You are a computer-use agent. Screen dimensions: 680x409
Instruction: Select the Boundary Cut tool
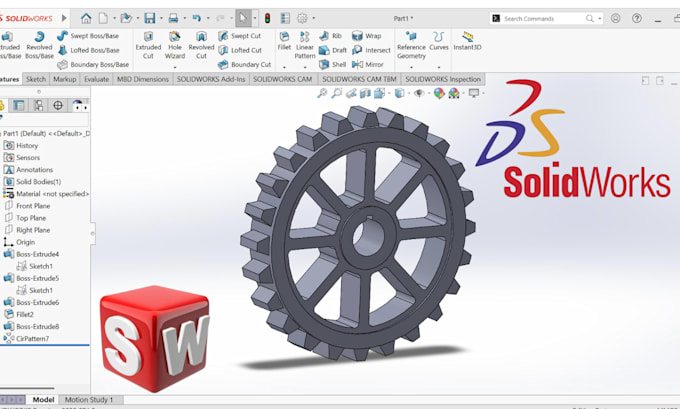[x=245, y=64]
